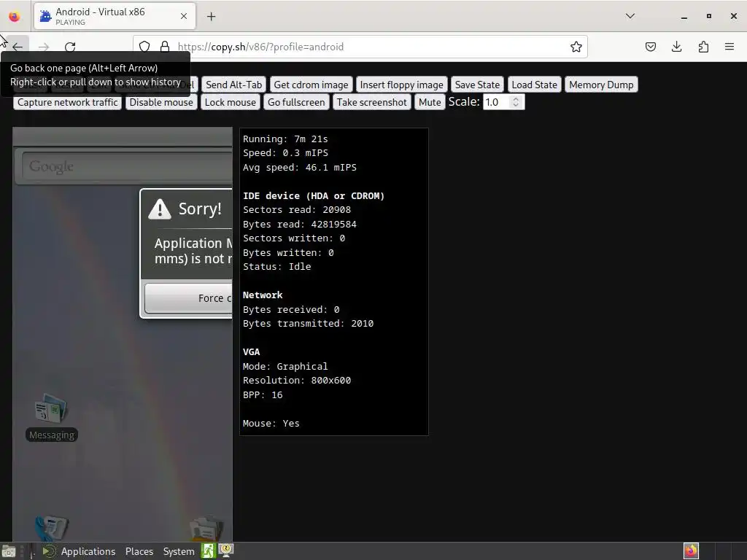Click the green arrow menu icon before Applications
This screenshot has height=560, width=747.
(x=49, y=551)
